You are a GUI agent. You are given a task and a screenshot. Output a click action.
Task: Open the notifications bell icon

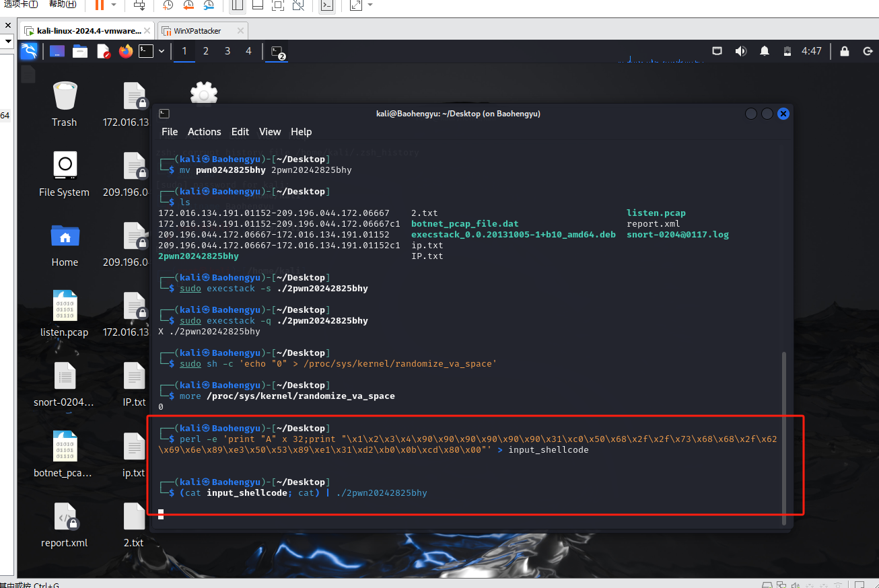(765, 51)
